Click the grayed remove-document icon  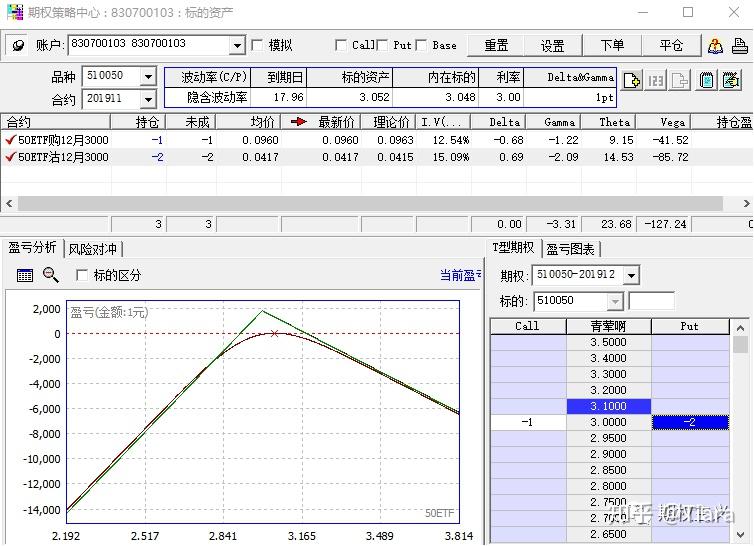(680, 80)
